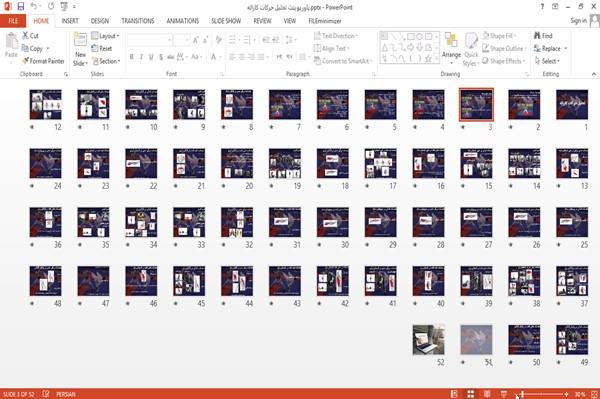Toggle text Shadow formatting
Screen dimensions: 600x399
click(161, 57)
